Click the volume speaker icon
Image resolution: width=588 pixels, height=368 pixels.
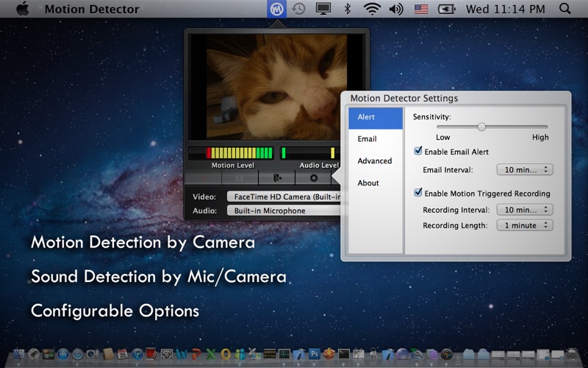[396, 9]
